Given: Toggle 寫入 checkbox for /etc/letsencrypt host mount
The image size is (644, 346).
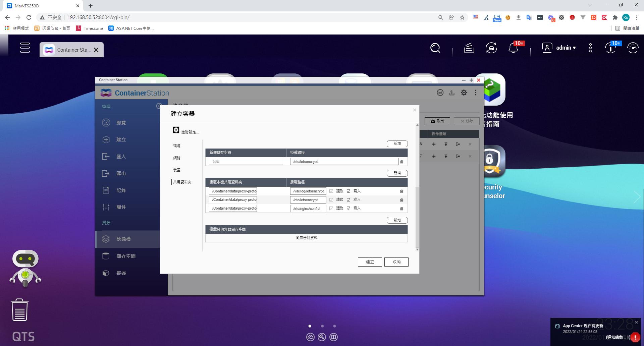Looking at the screenshot, I should (348, 200).
